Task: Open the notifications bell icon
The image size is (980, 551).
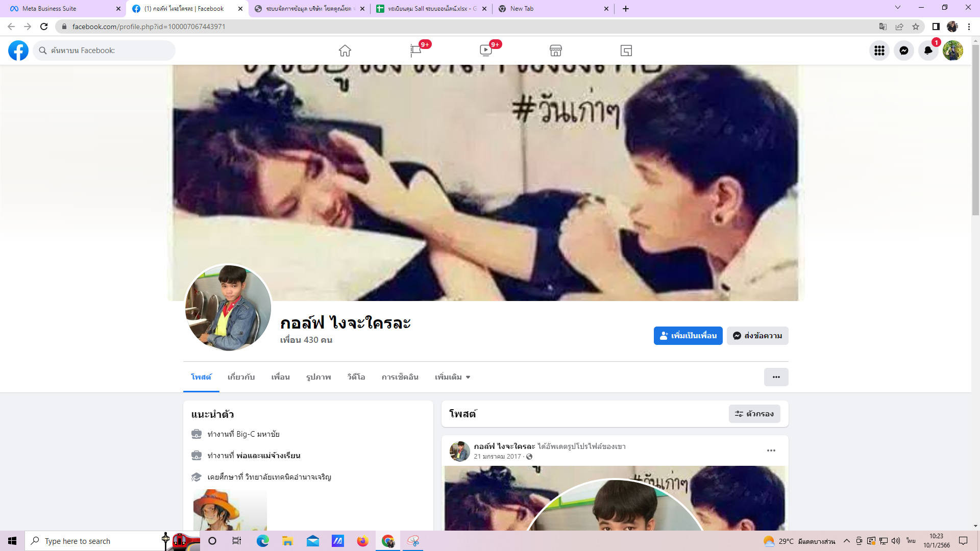Action: 928,51
